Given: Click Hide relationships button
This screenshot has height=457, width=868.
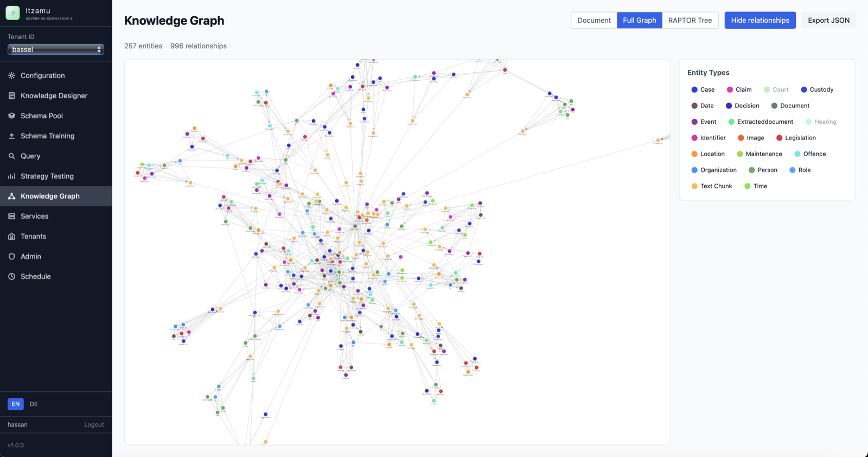Looking at the screenshot, I should coord(760,20).
